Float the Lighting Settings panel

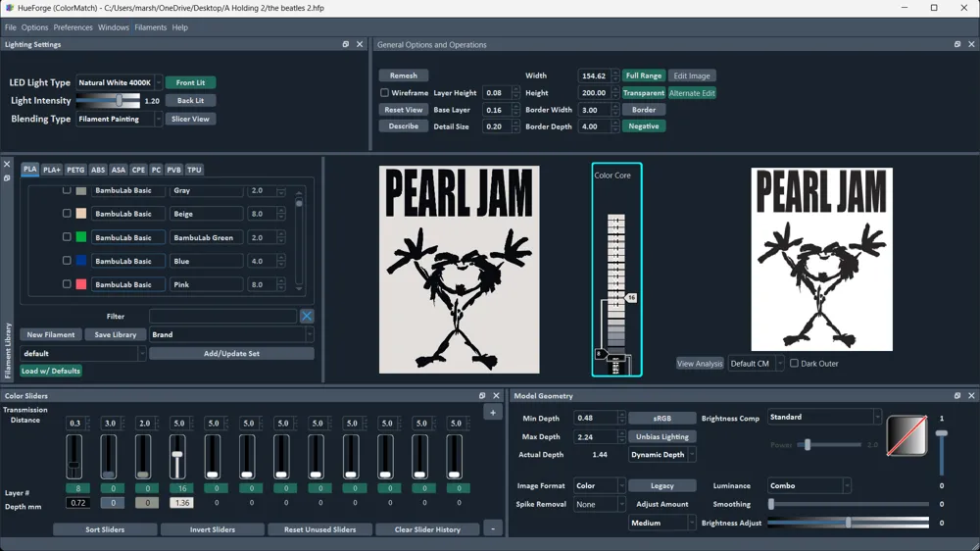[x=346, y=44]
